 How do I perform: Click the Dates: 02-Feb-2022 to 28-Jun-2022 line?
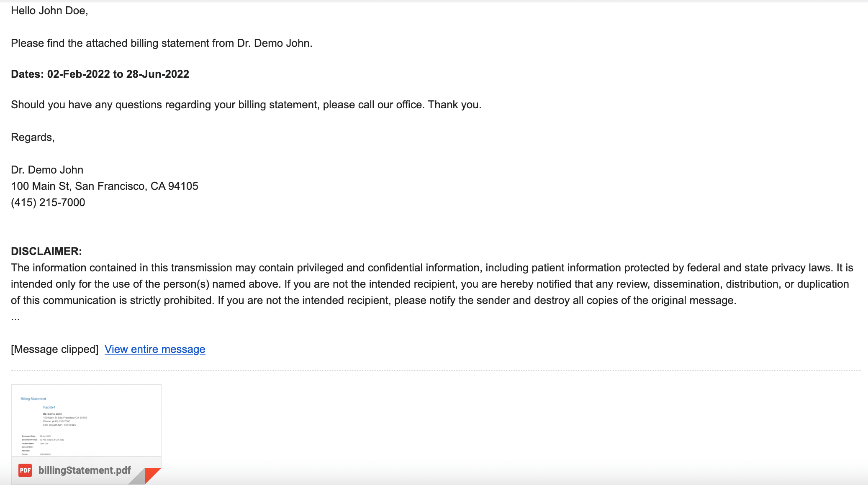tap(100, 74)
